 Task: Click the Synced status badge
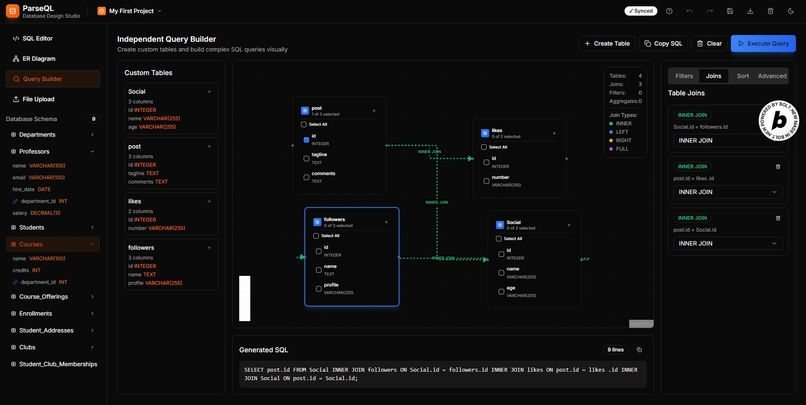[x=640, y=11]
